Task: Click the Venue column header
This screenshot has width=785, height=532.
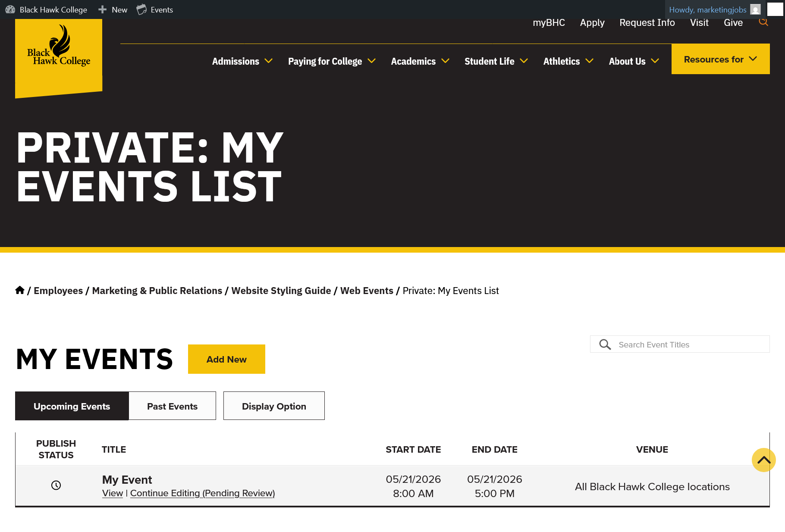Action: pyautogui.click(x=652, y=449)
